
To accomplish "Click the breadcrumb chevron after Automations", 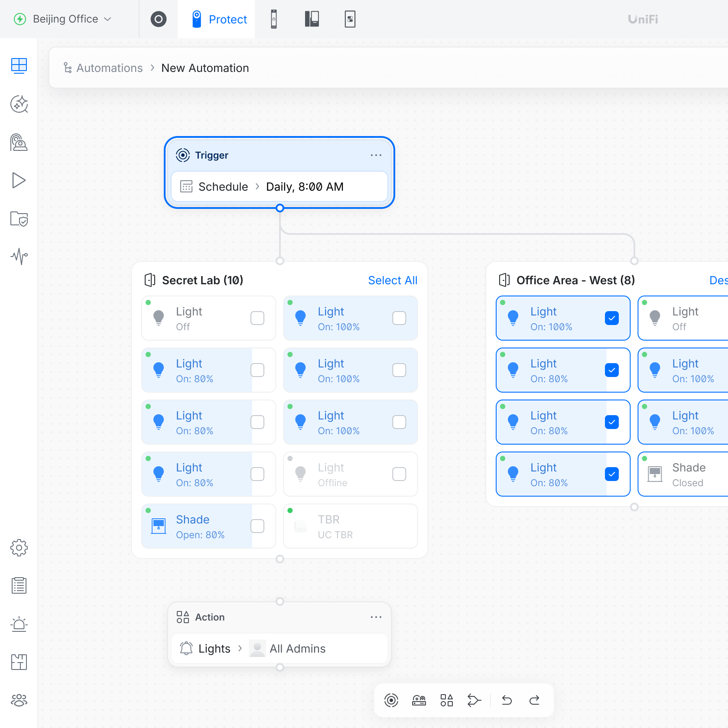I will [153, 68].
